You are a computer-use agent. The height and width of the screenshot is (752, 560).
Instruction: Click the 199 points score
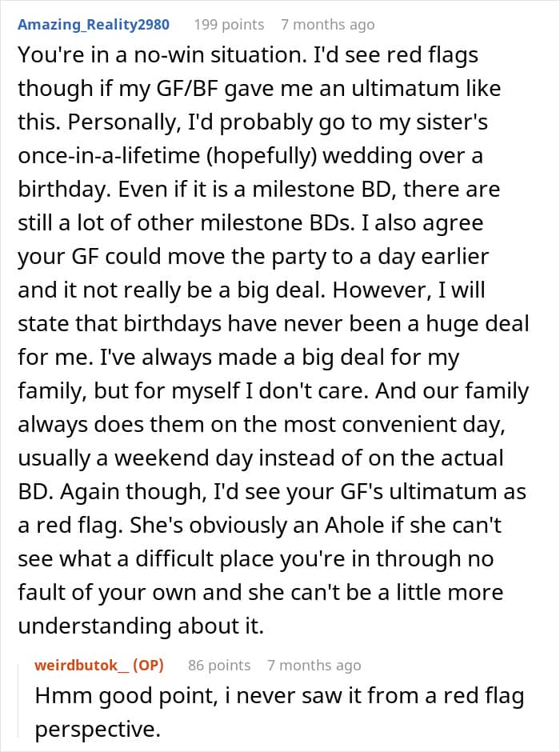coord(229,25)
